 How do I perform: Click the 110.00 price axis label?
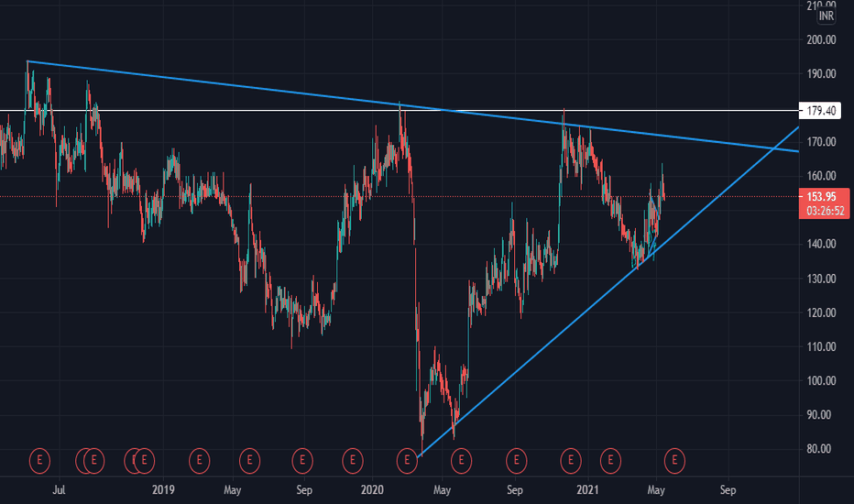click(821, 346)
